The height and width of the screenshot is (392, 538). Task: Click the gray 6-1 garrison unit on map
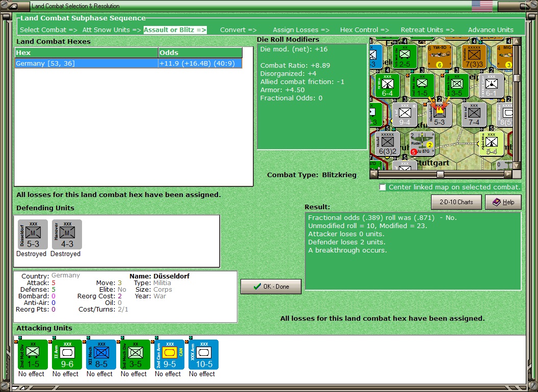click(491, 86)
